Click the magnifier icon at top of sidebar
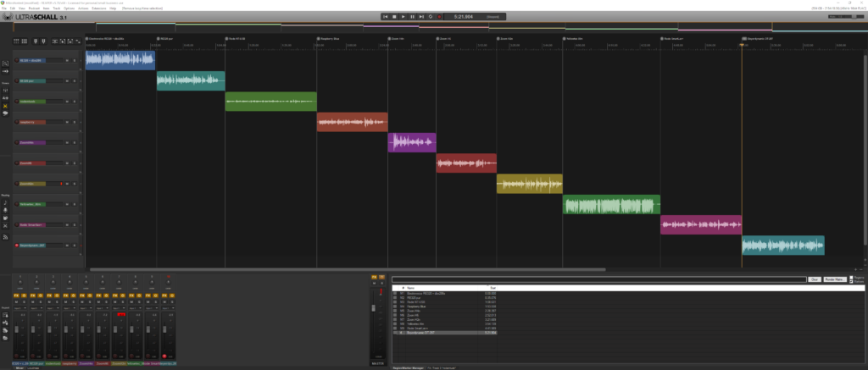The width and height of the screenshot is (868, 370). [6, 64]
